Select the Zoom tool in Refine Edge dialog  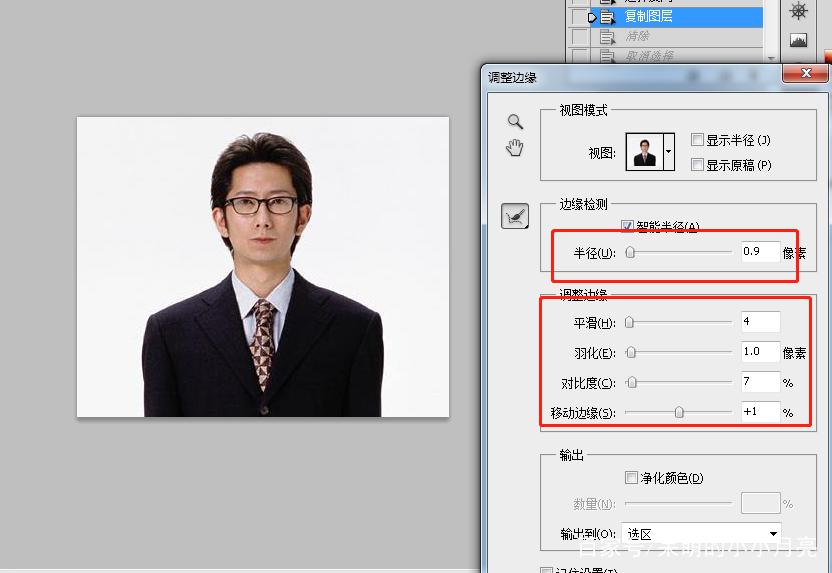(x=515, y=122)
